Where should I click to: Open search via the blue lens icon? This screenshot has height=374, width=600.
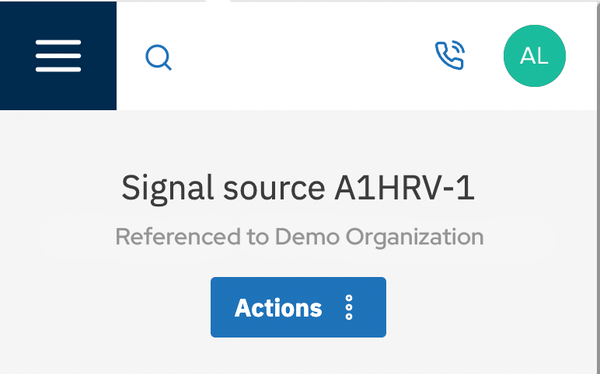[158, 57]
